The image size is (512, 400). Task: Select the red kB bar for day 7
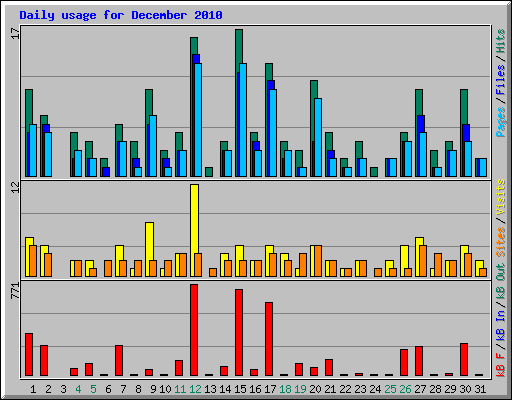(x=119, y=360)
